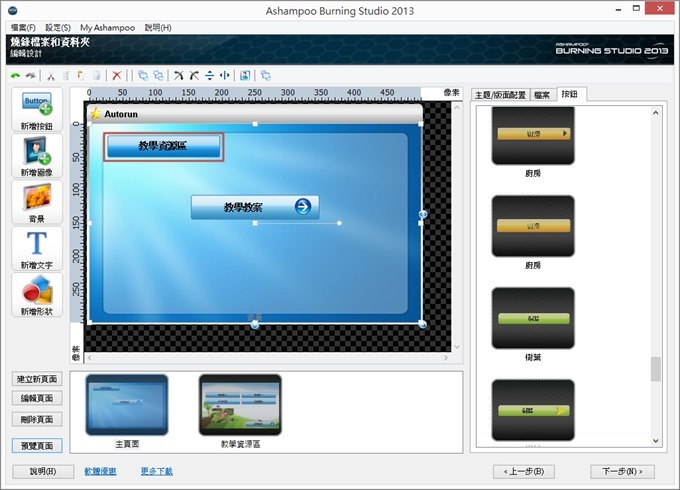Click the rotate left curved arrow icon
The width and height of the screenshot is (680, 490).
[x=194, y=75]
